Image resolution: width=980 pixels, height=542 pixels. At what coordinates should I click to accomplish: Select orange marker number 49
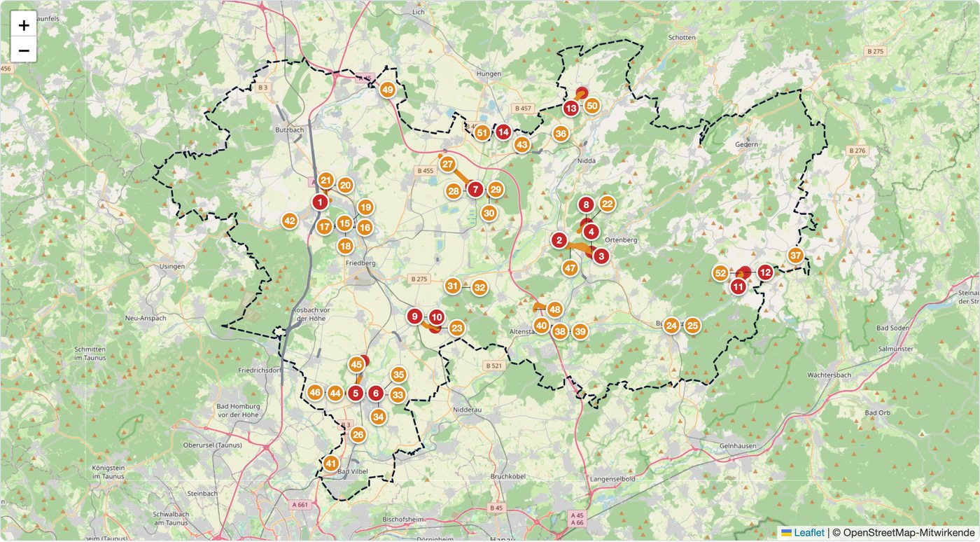387,90
